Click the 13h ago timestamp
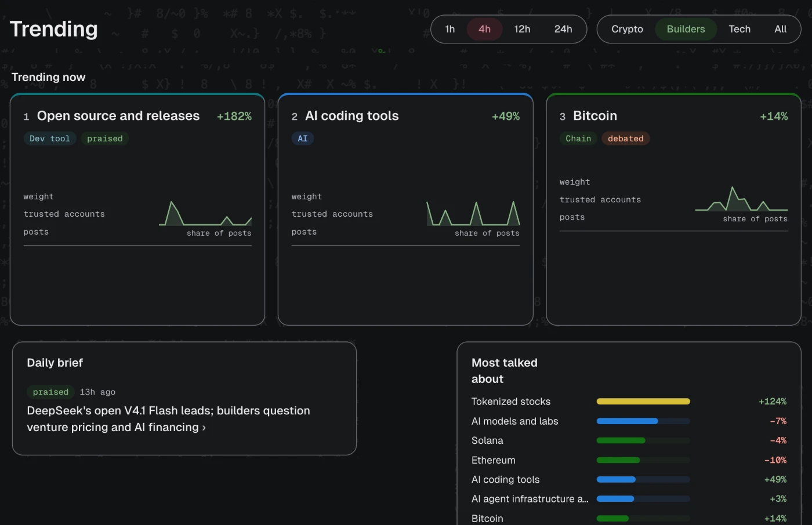This screenshot has width=812, height=525. [97, 392]
